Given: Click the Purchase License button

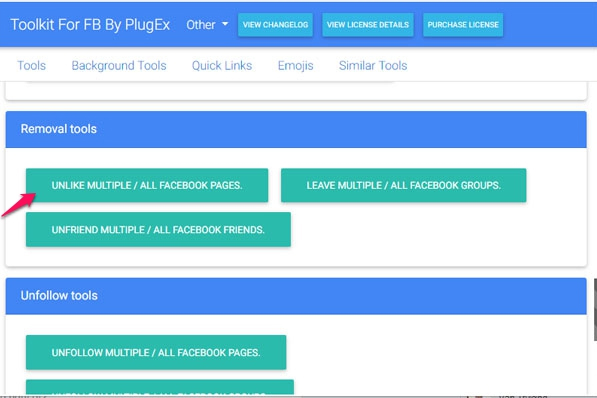Looking at the screenshot, I should [463, 25].
